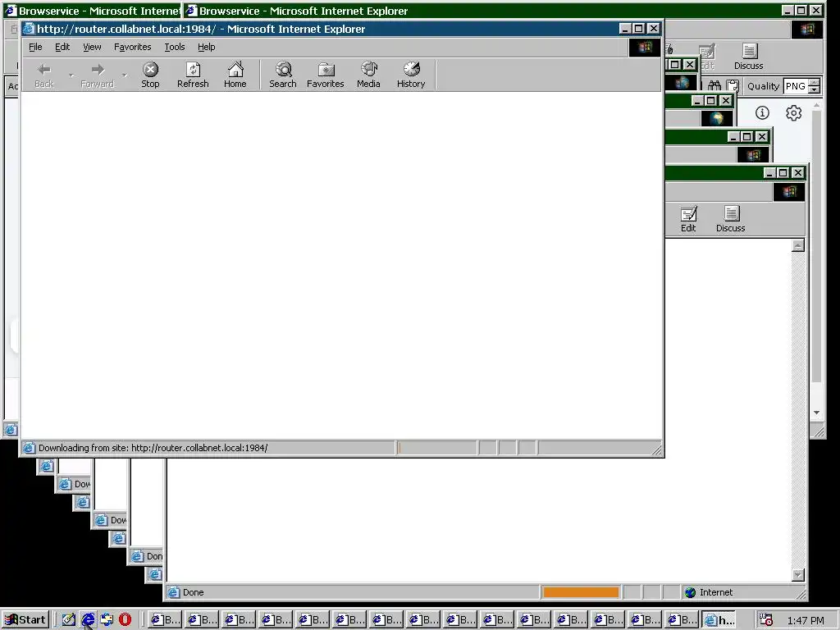This screenshot has width=840, height=630.
Task: Click the Back arrow in the front IE toolbar
Action: click(44, 75)
